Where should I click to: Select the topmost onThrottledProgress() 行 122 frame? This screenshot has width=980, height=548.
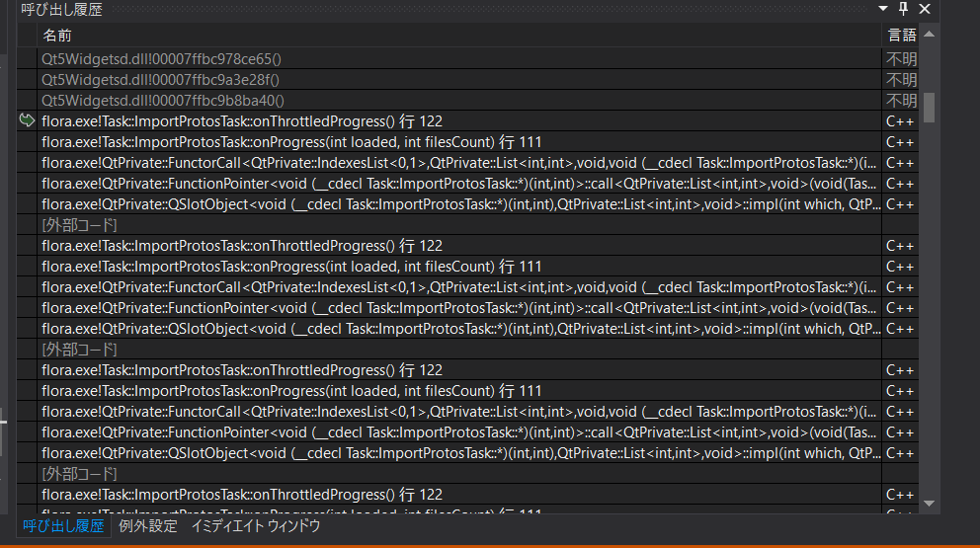[241, 121]
